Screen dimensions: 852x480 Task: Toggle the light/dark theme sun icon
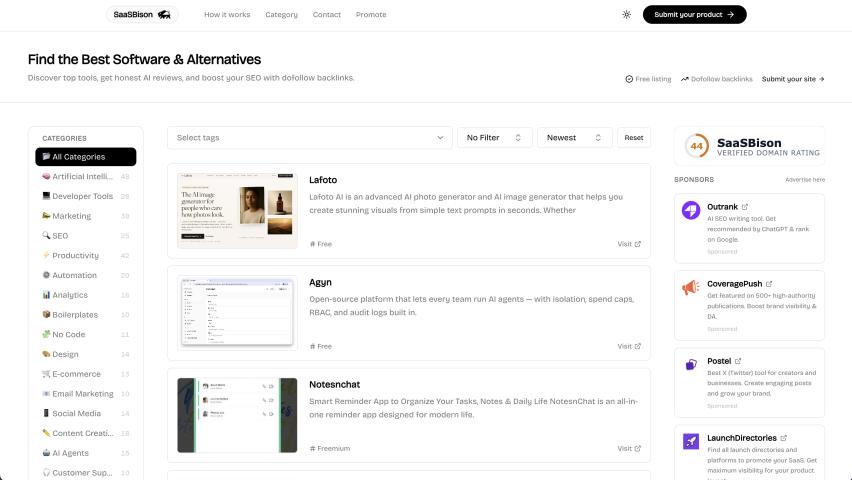pyautogui.click(x=627, y=15)
